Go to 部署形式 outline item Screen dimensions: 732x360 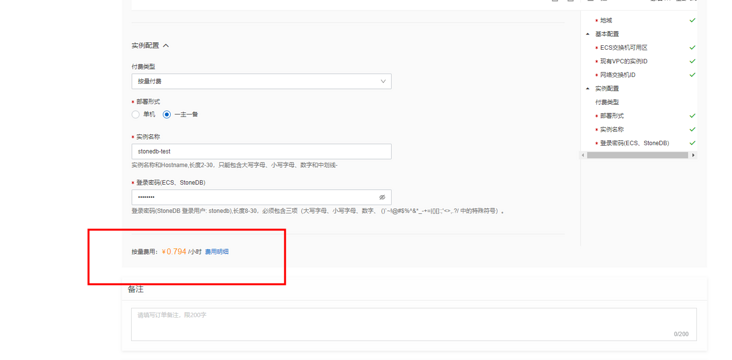[x=612, y=116]
